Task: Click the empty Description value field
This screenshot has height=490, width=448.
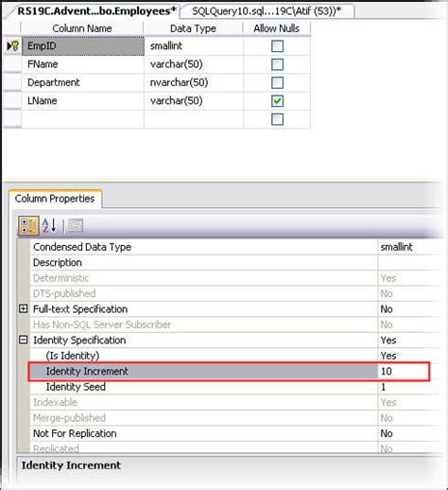Action: pos(409,262)
